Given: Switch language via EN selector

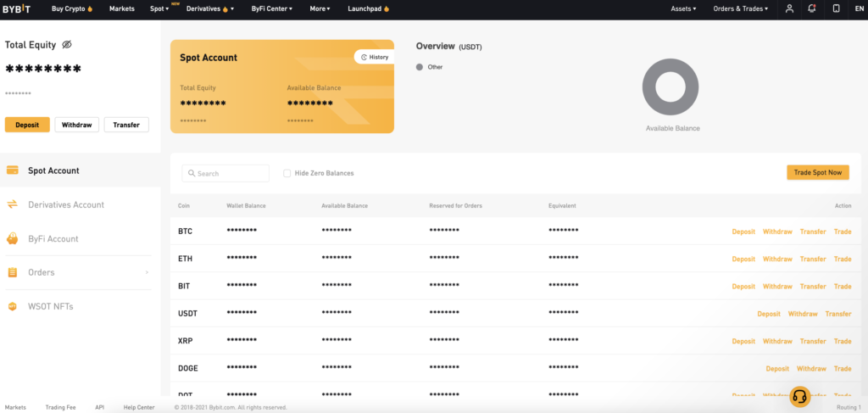Looking at the screenshot, I should (860, 8).
